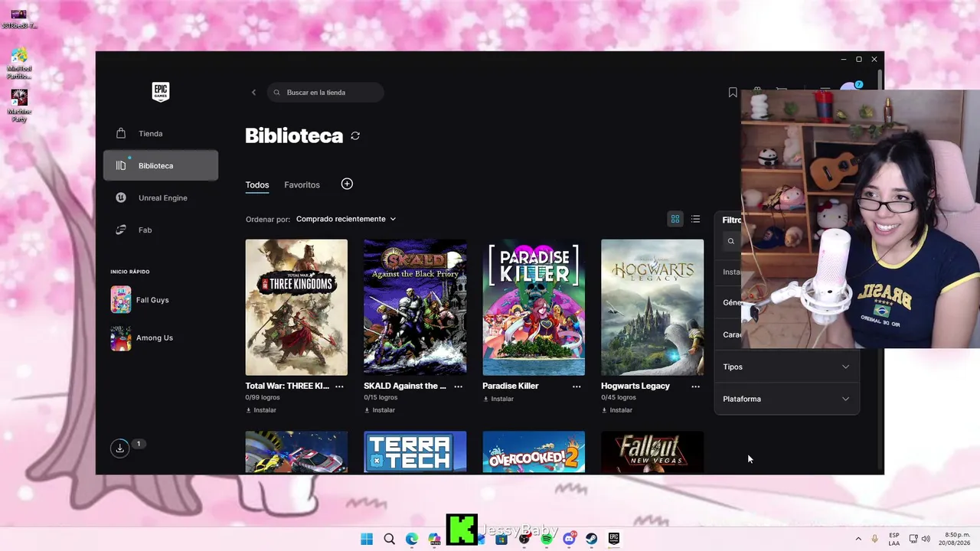The image size is (980, 551).
Task: Open options menu for Hogwarts Legacy
Action: [x=695, y=386]
